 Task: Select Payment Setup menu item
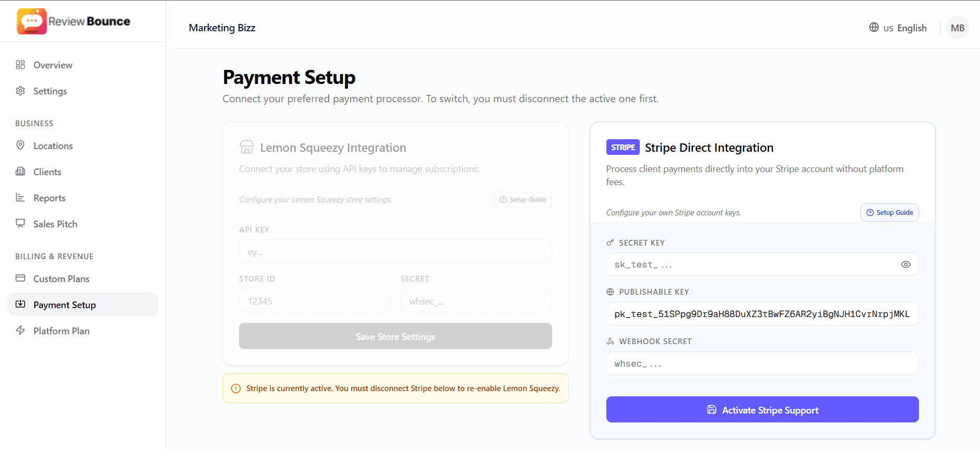83,305
